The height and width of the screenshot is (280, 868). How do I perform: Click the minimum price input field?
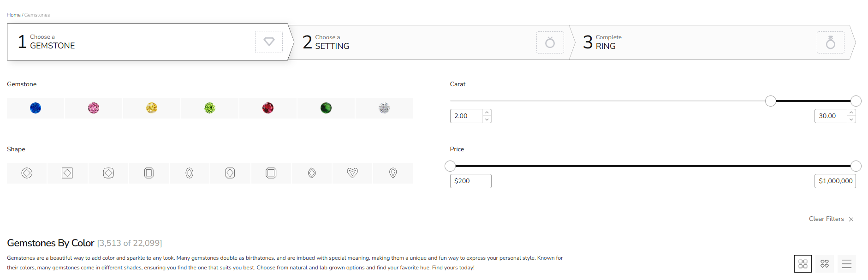[x=470, y=181]
